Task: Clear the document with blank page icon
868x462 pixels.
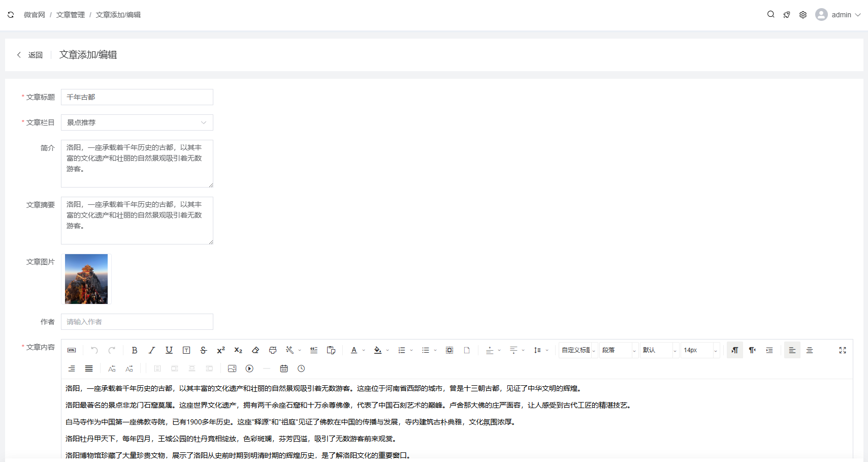Action: click(467, 350)
